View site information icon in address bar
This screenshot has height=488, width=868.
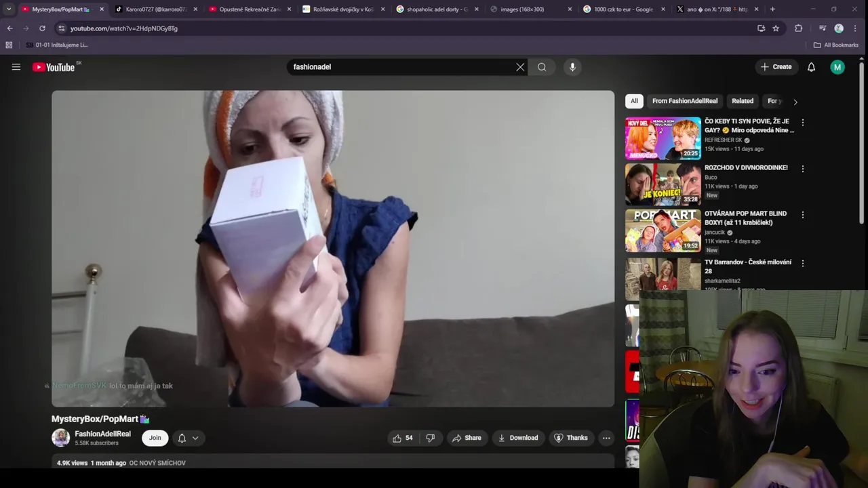click(x=61, y=28)
